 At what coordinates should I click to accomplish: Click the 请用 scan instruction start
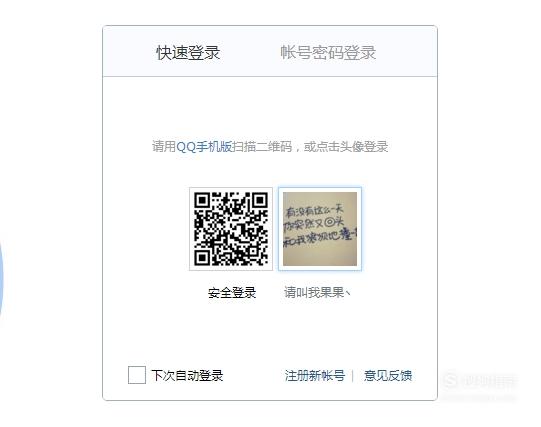164,147
